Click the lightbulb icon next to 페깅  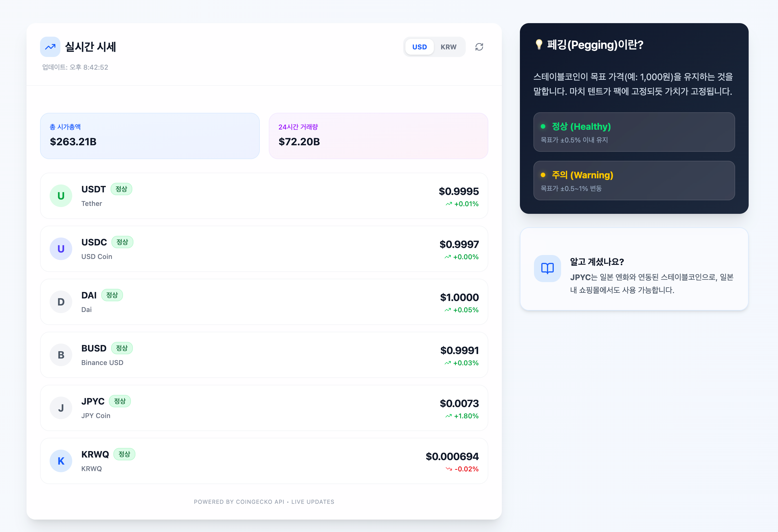point(539,45)
